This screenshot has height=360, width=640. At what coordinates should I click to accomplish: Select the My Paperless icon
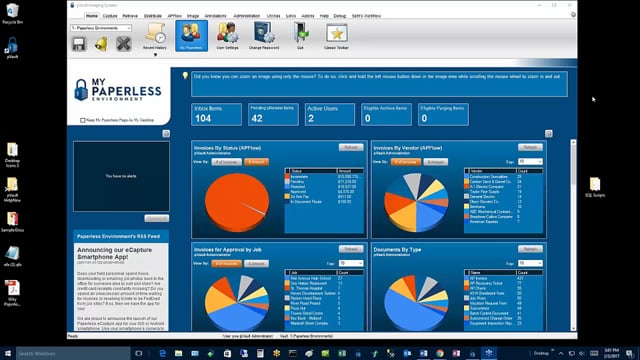(191, 36)
